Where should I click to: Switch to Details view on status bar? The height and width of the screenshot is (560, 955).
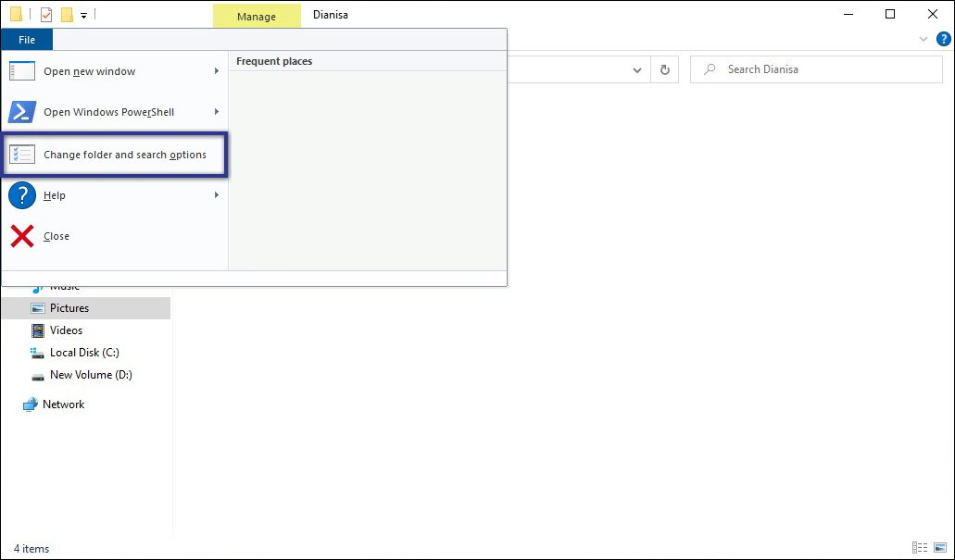point(919,548)
